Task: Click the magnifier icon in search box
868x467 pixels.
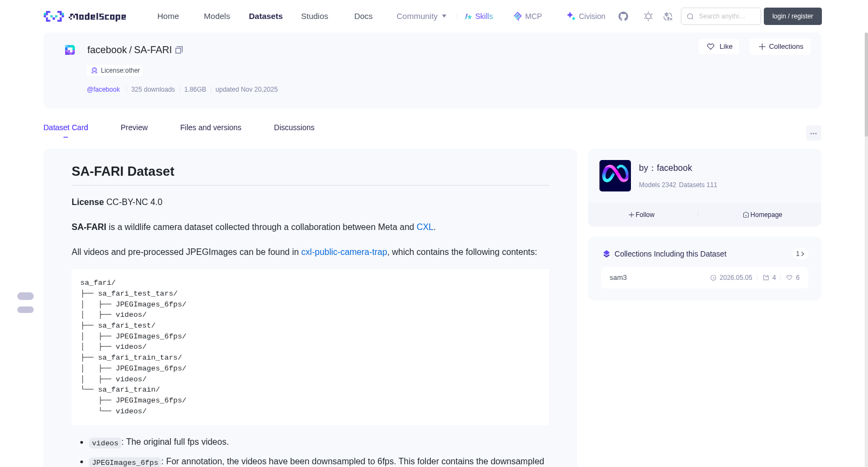Action: pos(691,16)
